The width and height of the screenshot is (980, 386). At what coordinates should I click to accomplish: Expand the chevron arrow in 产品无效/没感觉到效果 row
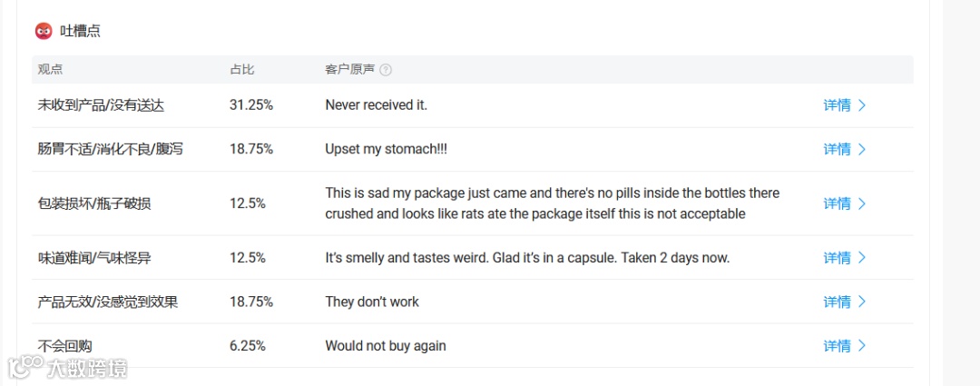pyautogui.click(x=862, y=302)
